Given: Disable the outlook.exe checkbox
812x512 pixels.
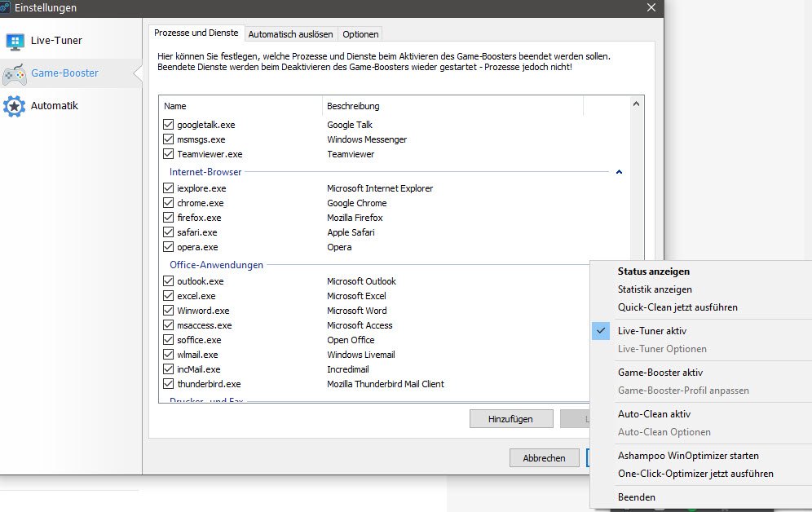Looking at the screenshot, I should tap(169, 281).
